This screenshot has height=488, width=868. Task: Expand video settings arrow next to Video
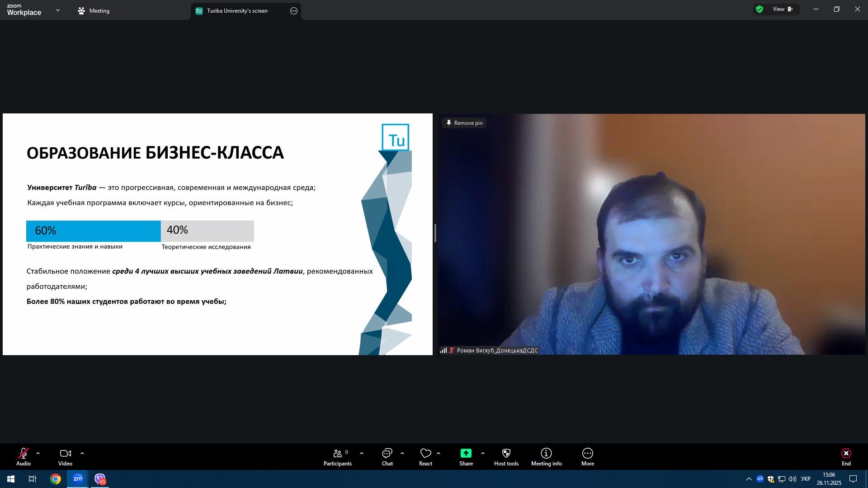pos(82,453)
